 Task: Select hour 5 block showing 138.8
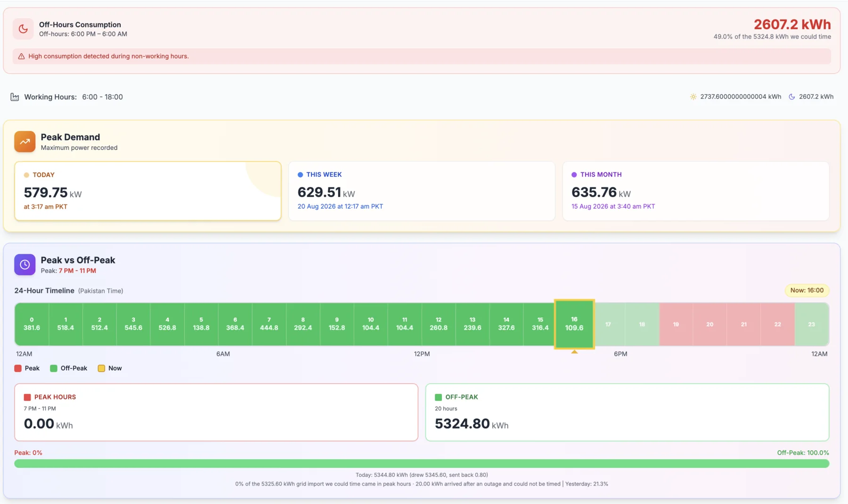point(201,324)
